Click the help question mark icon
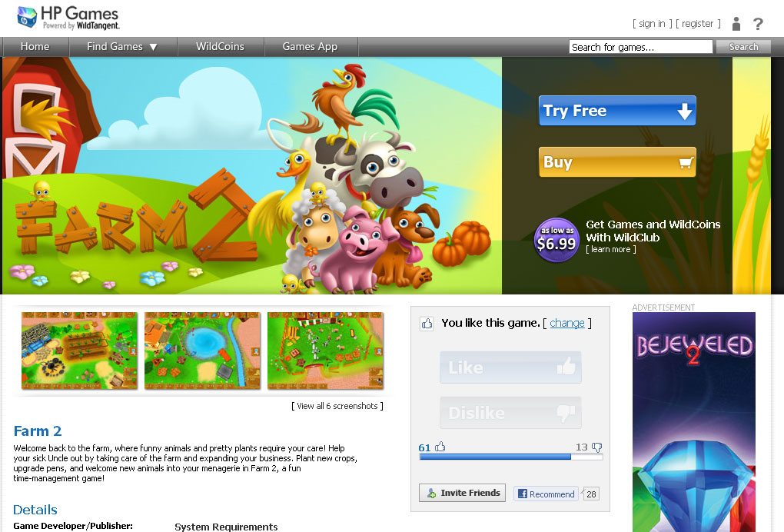This screenshot has width=784, height=532. click(758, 24)
